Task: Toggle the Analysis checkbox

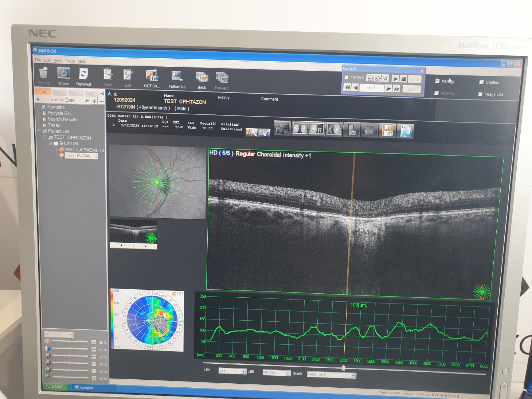Action: tap(437, 93)
